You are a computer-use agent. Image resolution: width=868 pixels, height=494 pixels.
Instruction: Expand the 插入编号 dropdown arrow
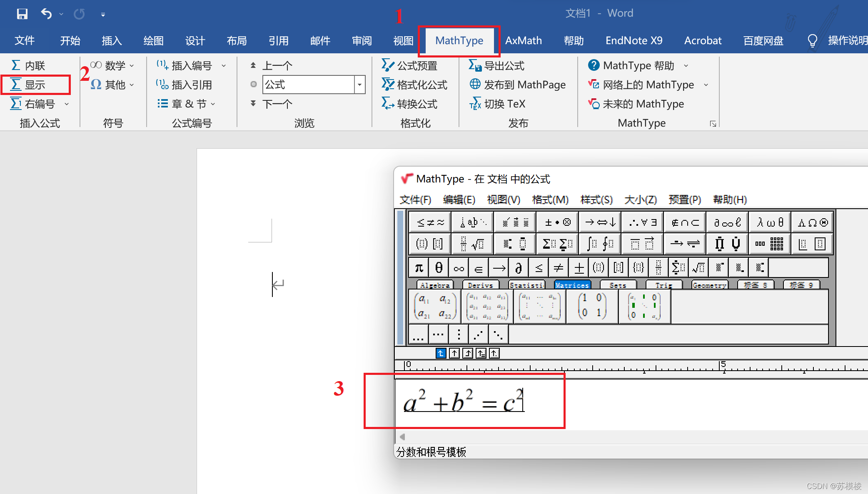click(224, 65)
